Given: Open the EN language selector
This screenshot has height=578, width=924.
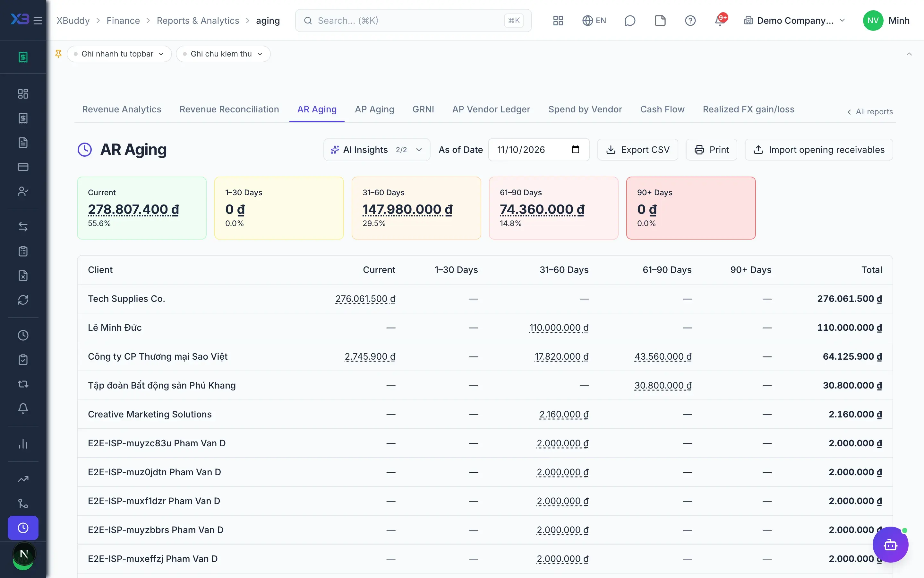Looking at the screenshot, I should pos(594,20).
